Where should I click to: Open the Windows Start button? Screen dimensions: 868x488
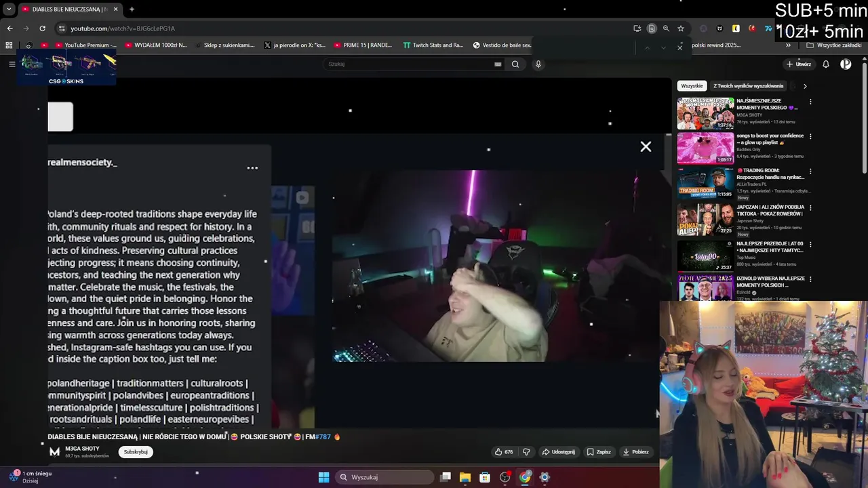click(x=324, y=477)
